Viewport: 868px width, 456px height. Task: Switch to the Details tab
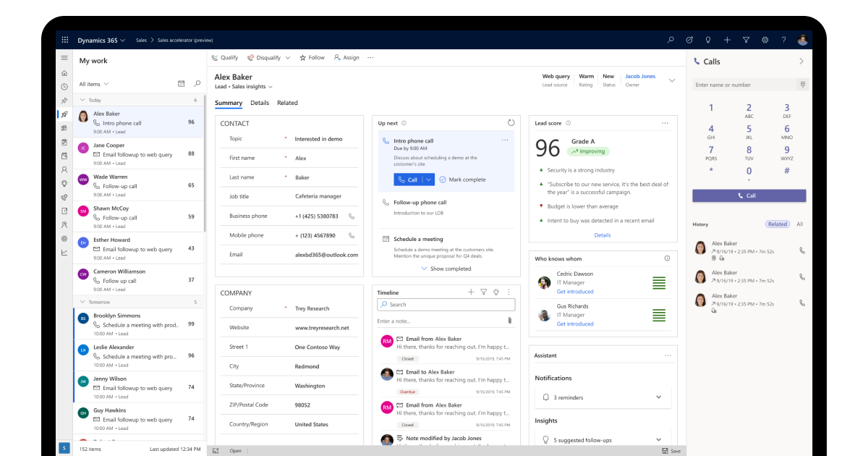(260, 103)
